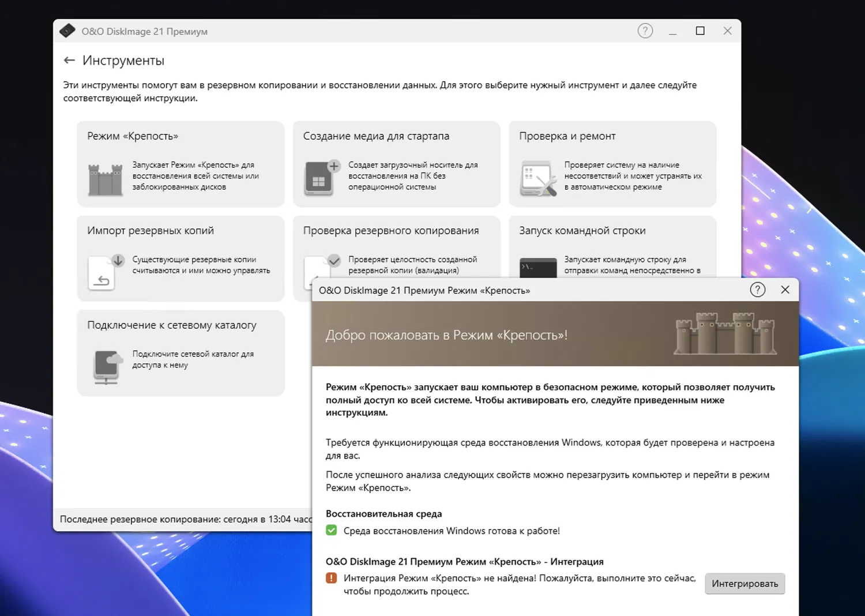Viewport: 865px width, 616px height.
Task: Click the boot media icon under Создание медиа
Action: 322,178
